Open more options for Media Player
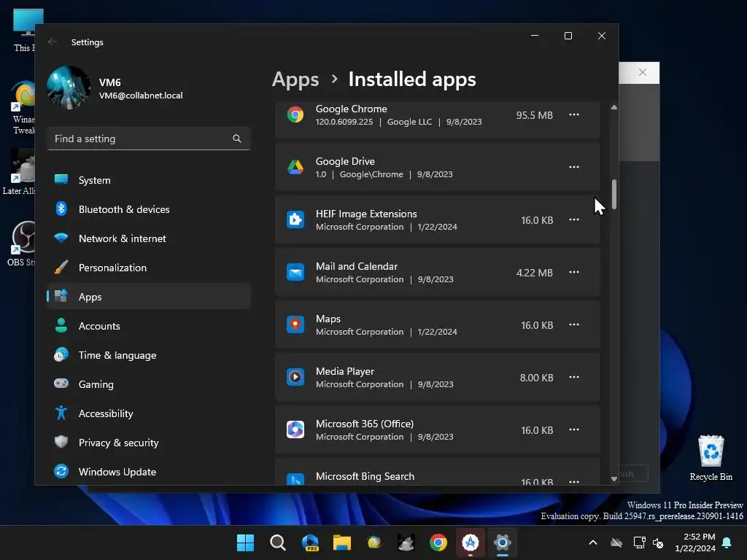The image size is (747, 560). point(574,377)
